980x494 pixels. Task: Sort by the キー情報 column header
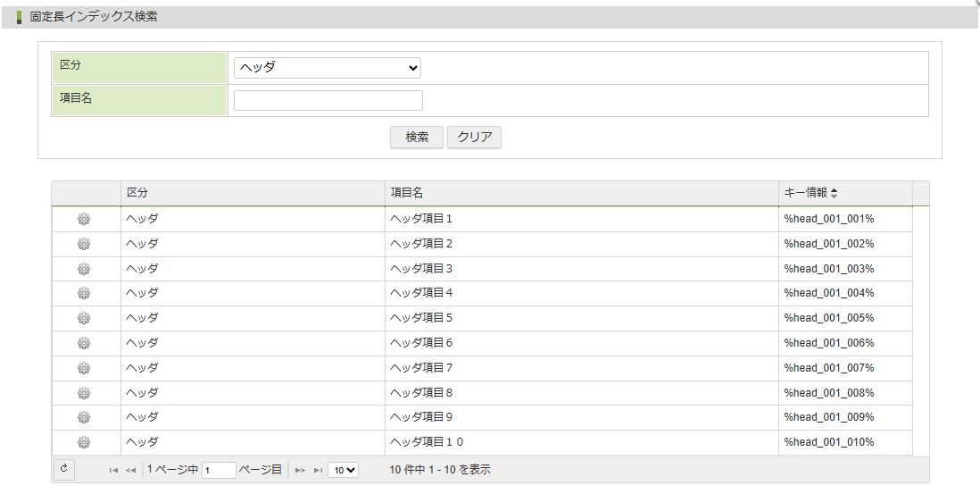pyautogui.click(x=810, y=193)
